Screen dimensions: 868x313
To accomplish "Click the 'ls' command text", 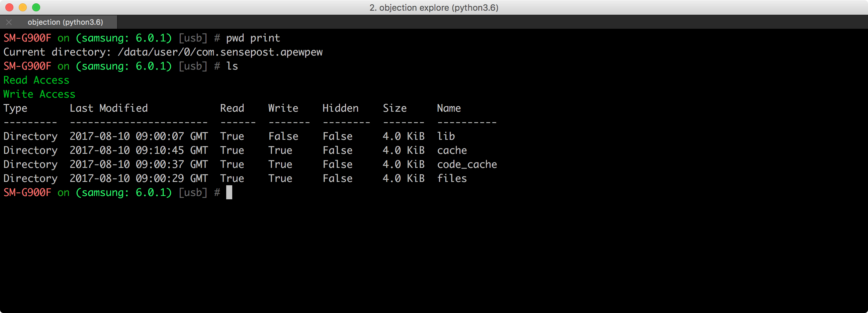I will pyautogui.click(x=232, y=66).
